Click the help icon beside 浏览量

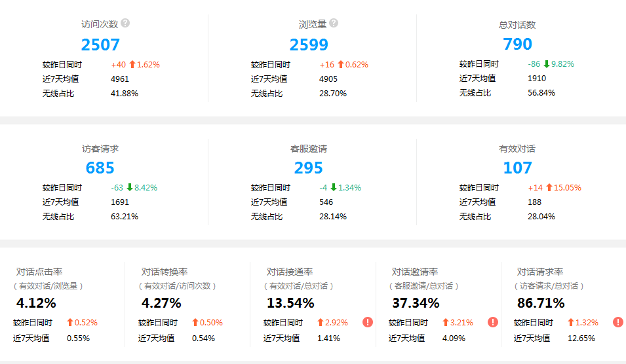point(334,23)
